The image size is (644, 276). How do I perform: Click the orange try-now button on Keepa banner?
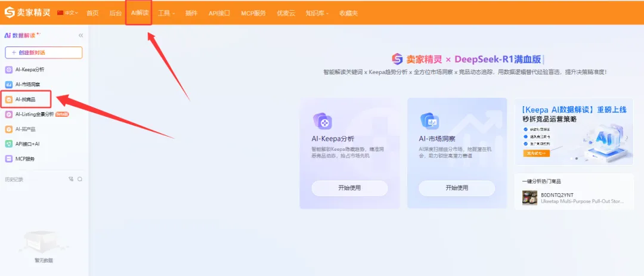537,153
